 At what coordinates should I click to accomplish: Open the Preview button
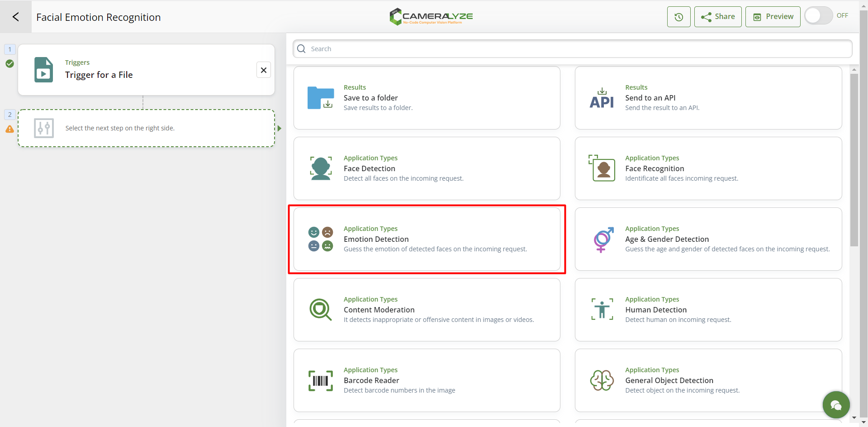click(773, 17)
